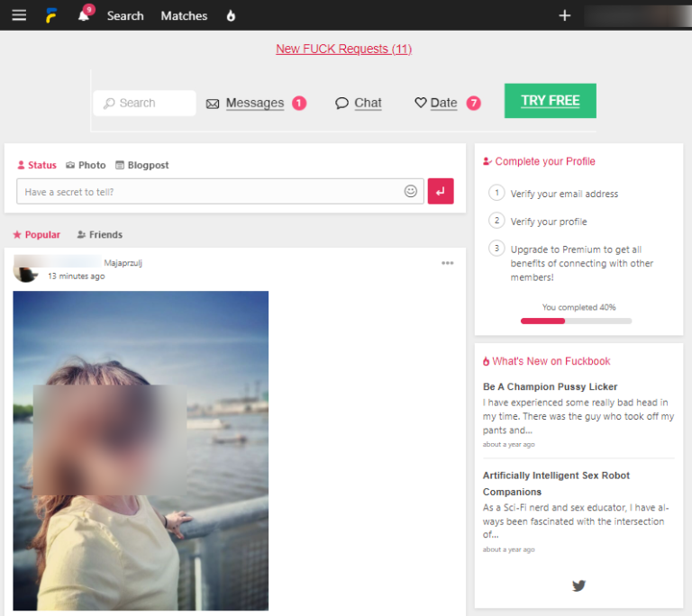Screen dimensions: 692x616
Task: Open the notifications bell
Action: (84, 16)
